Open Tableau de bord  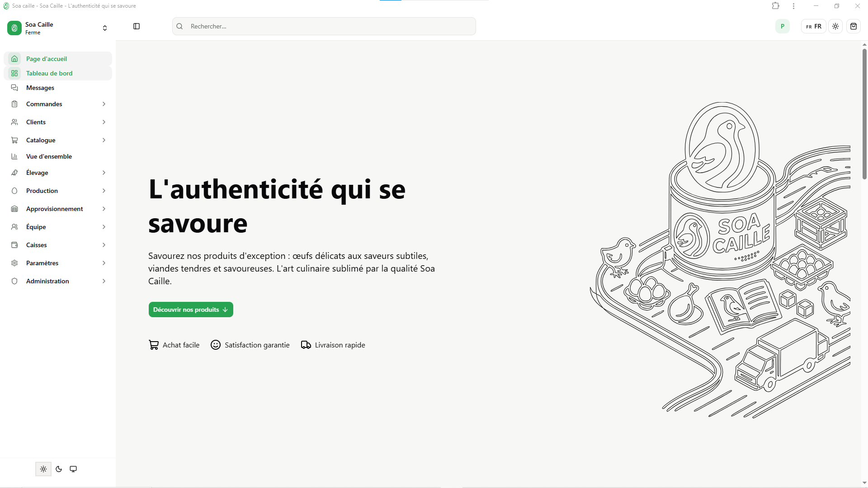(x=58, y=73)
